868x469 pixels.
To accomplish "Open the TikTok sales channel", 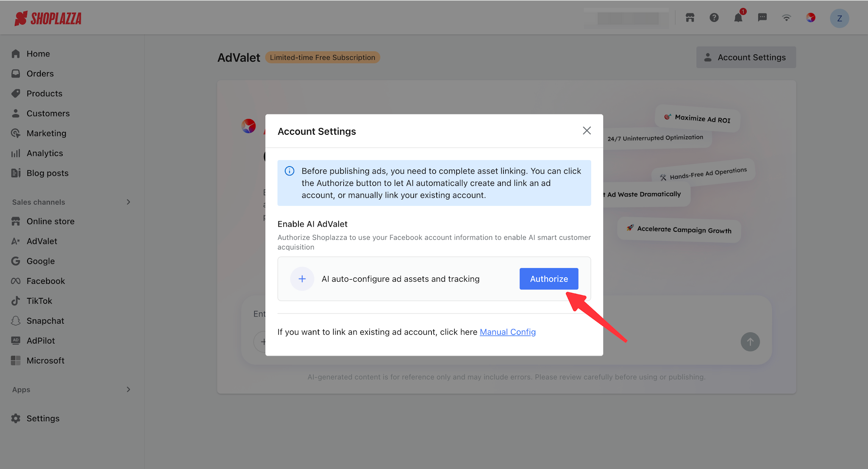I will [39, 301].
